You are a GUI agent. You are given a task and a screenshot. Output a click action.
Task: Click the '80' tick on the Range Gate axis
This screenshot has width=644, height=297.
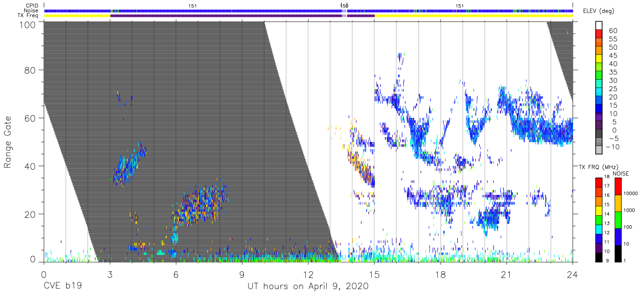pos(30,70)
